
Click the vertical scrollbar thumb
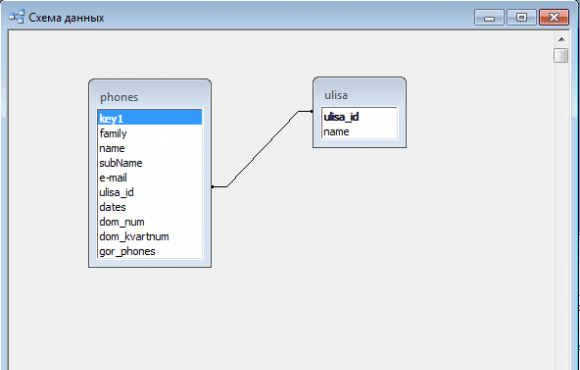point(561,56)
